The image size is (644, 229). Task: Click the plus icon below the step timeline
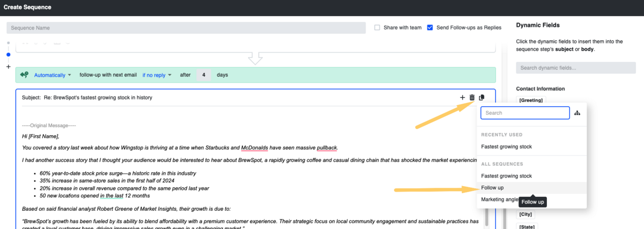[x=8, y=67]
